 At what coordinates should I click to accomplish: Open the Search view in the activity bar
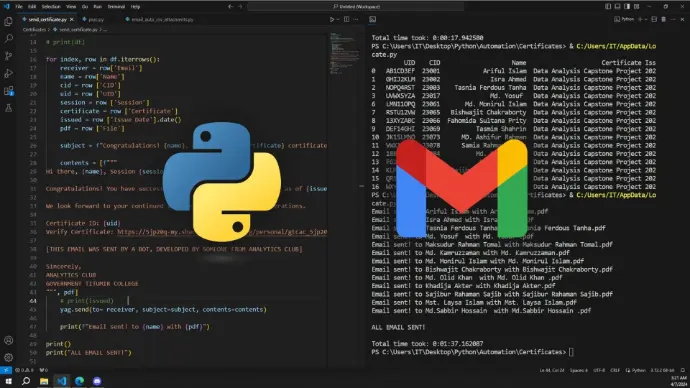(8, 39)
